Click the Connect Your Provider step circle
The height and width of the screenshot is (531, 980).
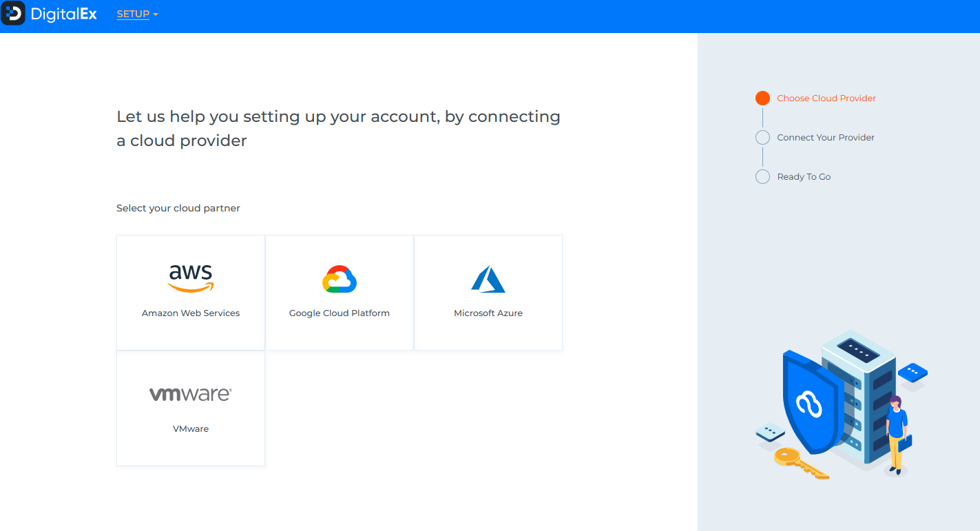(762, 138)
